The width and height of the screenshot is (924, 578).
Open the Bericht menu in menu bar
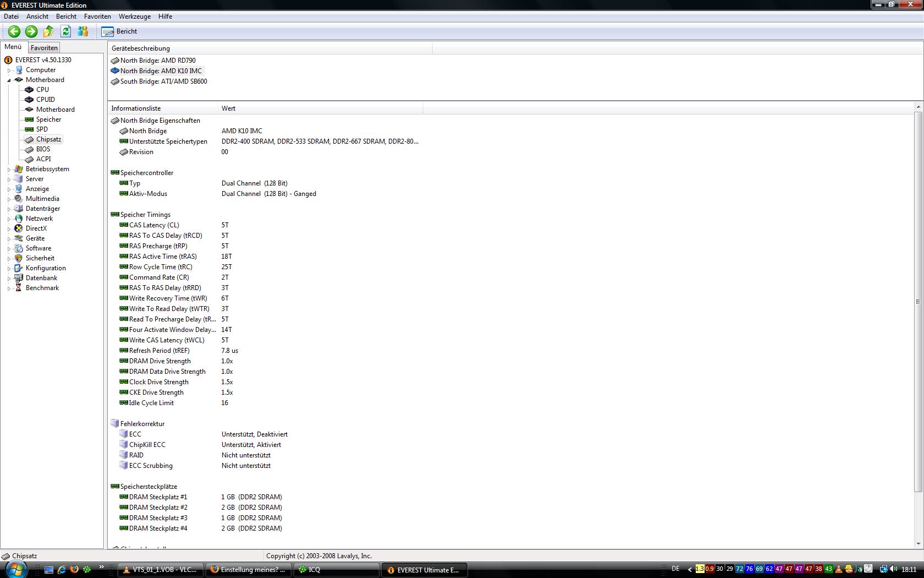click(x=66, y=17)
